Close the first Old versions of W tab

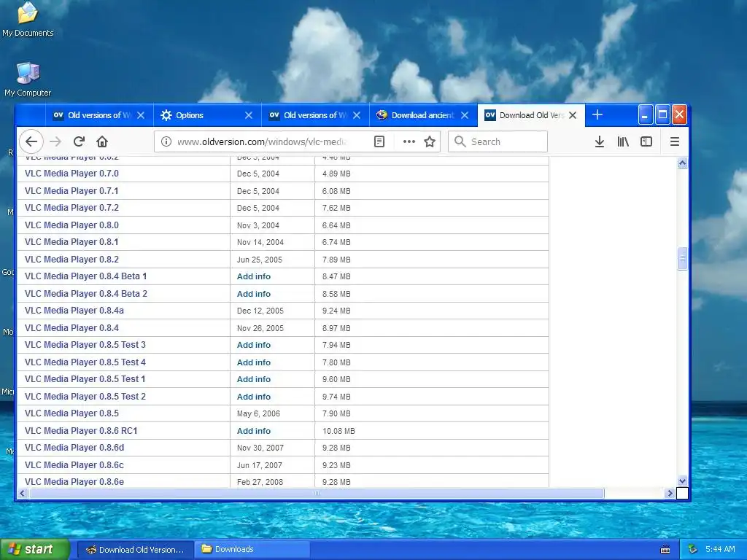pyautogui.click(x=141, y=115)
